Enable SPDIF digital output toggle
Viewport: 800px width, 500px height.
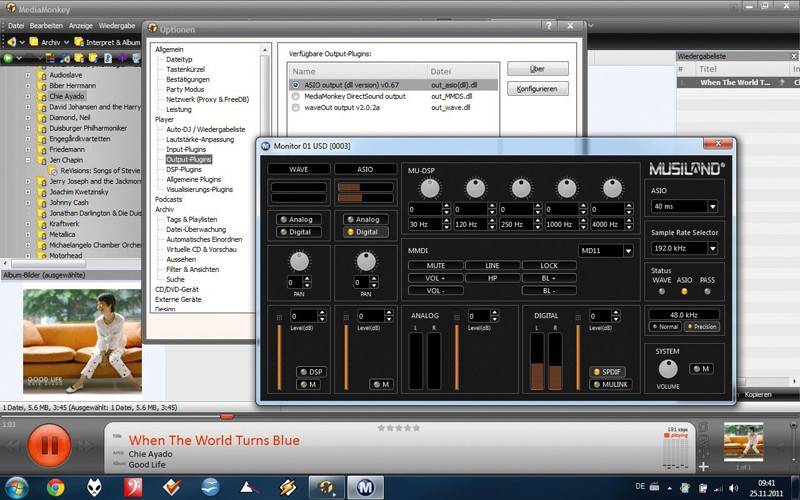point(607,372)
